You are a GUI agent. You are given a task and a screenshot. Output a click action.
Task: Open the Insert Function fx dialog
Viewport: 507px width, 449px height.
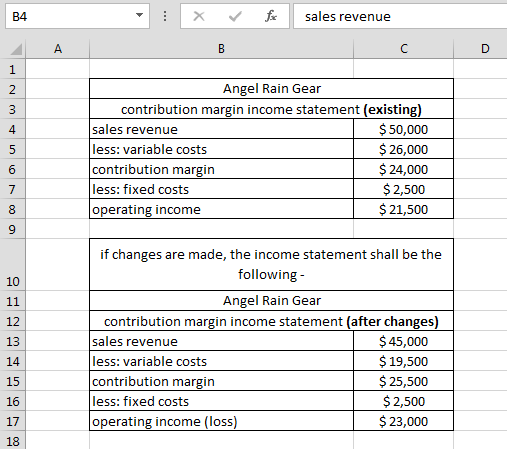coord(271,16)
